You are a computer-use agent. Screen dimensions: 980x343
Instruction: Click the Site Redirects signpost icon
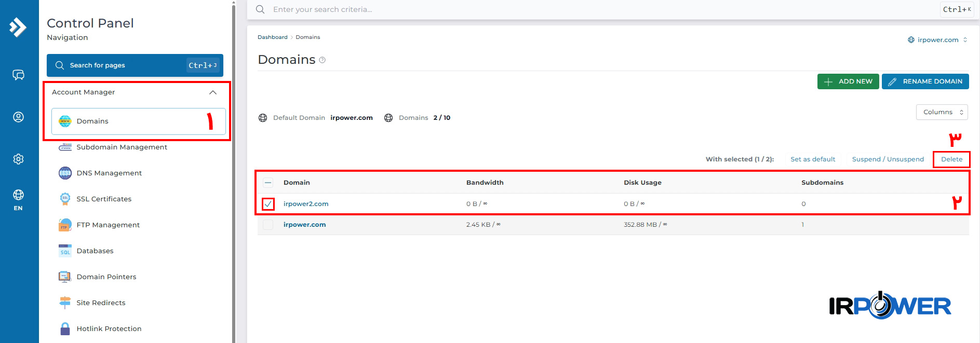click(65, 303)
